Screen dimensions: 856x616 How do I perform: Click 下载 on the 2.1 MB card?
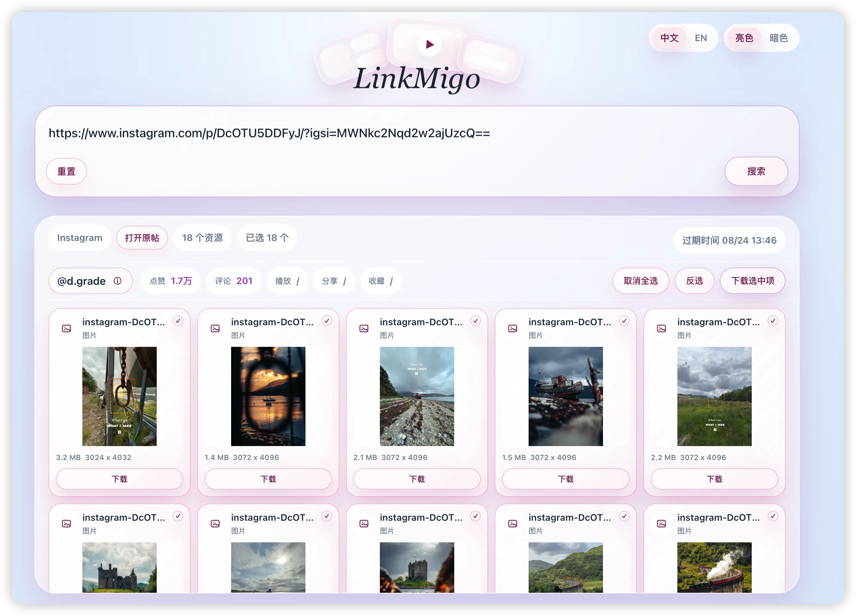(417, 479)
